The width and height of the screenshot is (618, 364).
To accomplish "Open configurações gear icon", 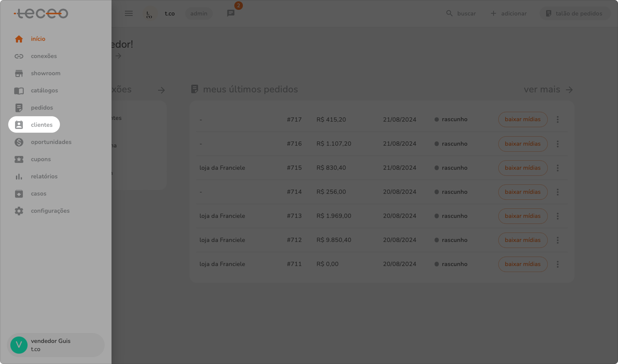I will coord(19,211).
